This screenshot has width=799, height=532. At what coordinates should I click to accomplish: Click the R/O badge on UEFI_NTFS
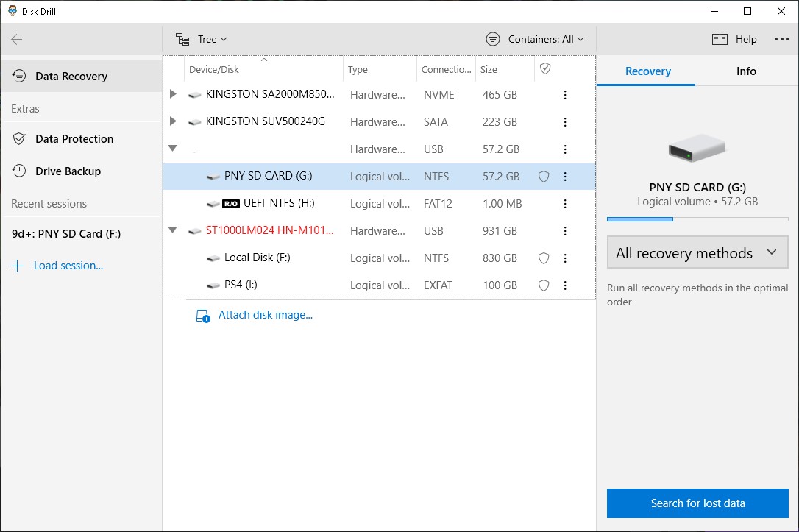(231, 204)
